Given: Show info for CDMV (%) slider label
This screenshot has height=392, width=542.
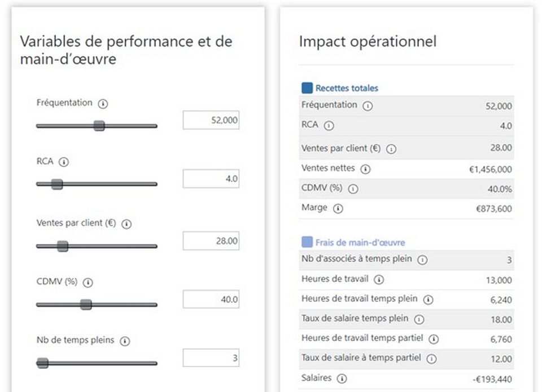Looking at the screenshot, I should click(x=88, y=283).
